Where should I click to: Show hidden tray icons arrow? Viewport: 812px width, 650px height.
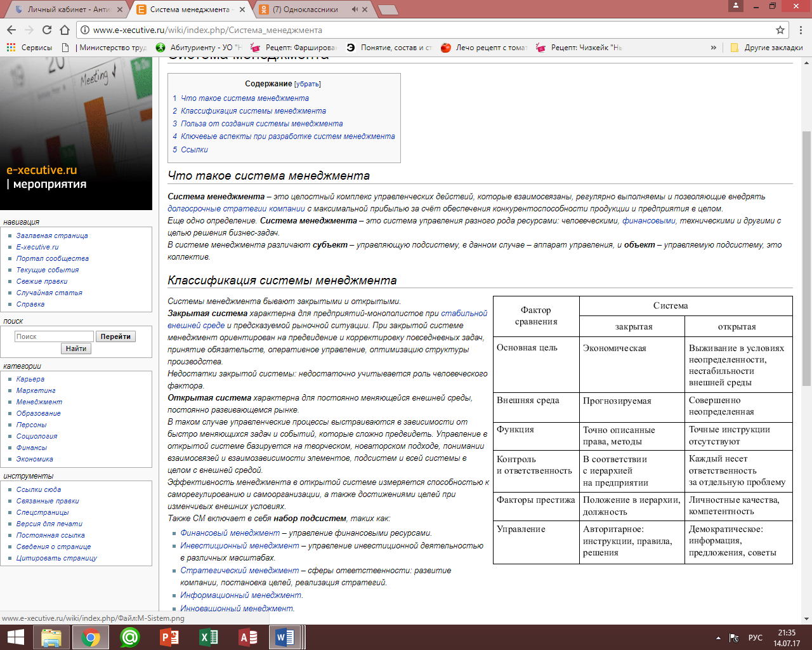coord(718,638)
